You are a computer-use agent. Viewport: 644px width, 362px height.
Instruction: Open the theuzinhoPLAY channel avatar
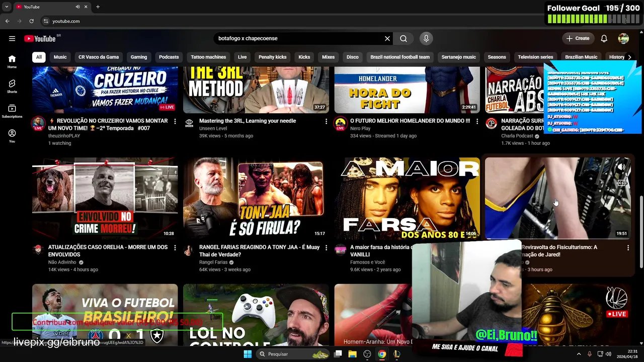click(x=38, y=123)
